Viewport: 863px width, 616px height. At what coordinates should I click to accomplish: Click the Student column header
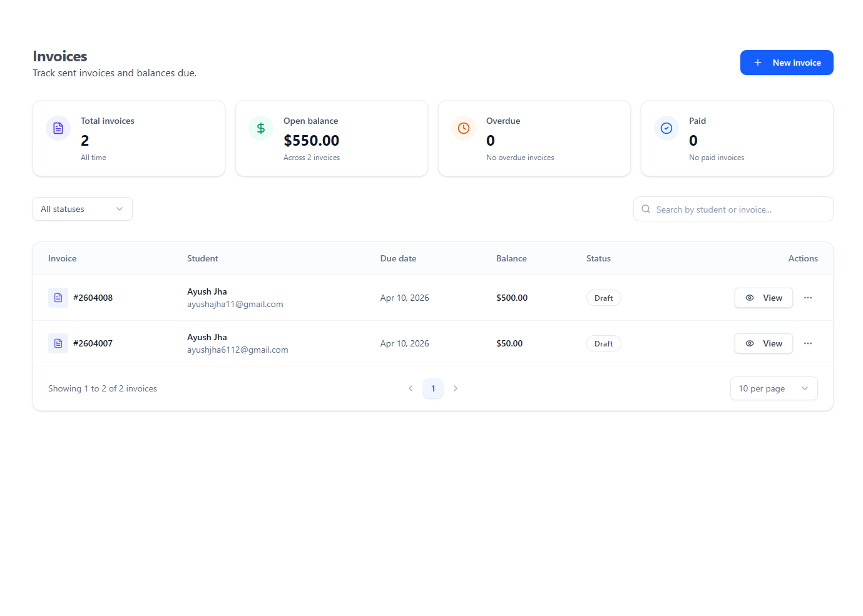pos(203,258)
